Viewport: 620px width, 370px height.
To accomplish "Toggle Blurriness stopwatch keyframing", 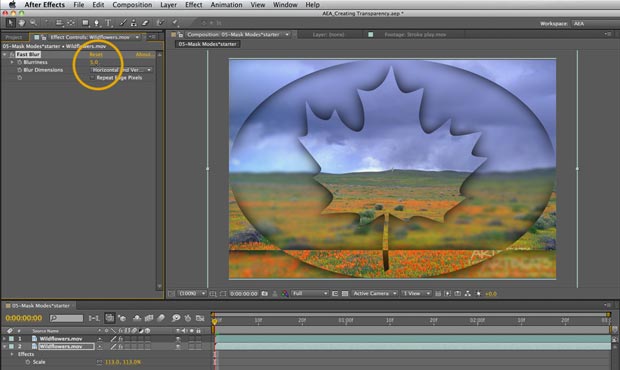I will 19,62.
